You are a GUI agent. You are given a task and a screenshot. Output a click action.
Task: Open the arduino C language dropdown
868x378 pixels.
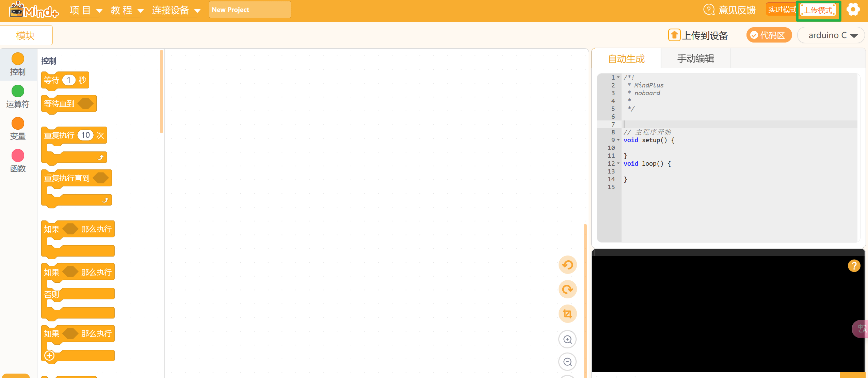coord(831,35)
